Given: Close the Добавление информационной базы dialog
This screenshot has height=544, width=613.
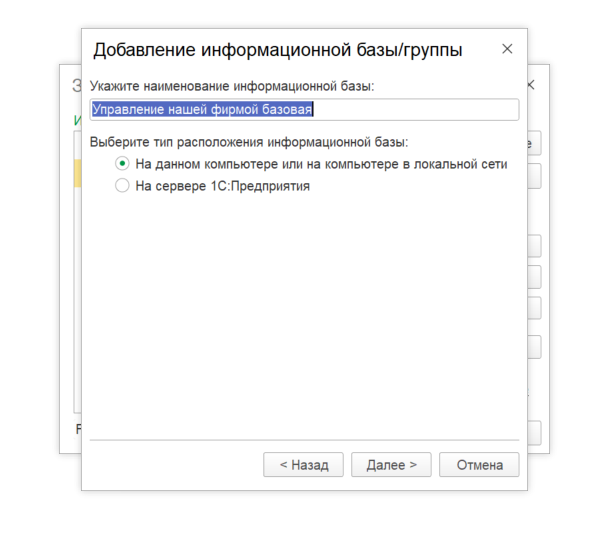Looking at the screenshot, I should (507, 49).
